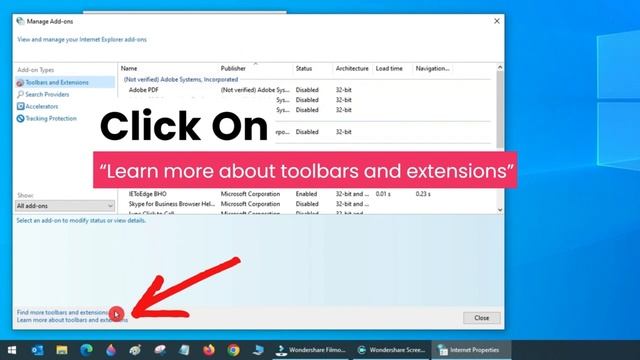The width and height of the screenshot is (640, 360).
Task: Launch Google Chrome from the taskbar
Action: [x=233, y=350]
